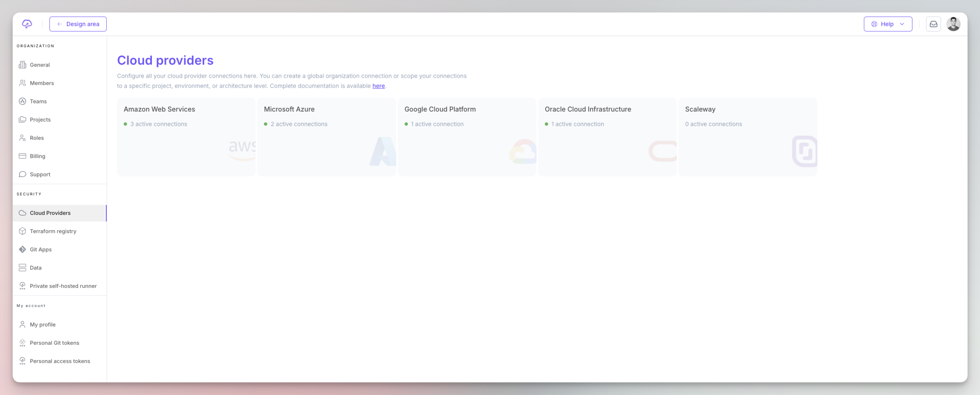980x395 pixels.
Task: Open the Microsoft Azure card title
Action: tap(289, 109)
